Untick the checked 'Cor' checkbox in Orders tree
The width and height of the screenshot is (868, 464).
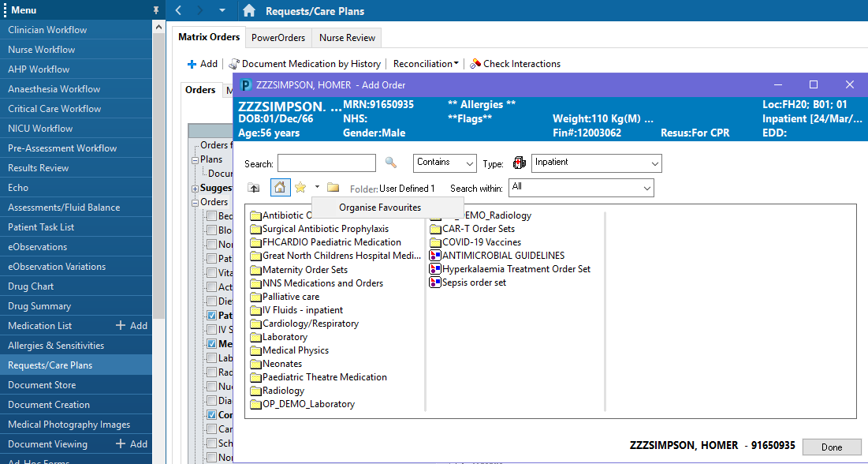click(211, 414)
